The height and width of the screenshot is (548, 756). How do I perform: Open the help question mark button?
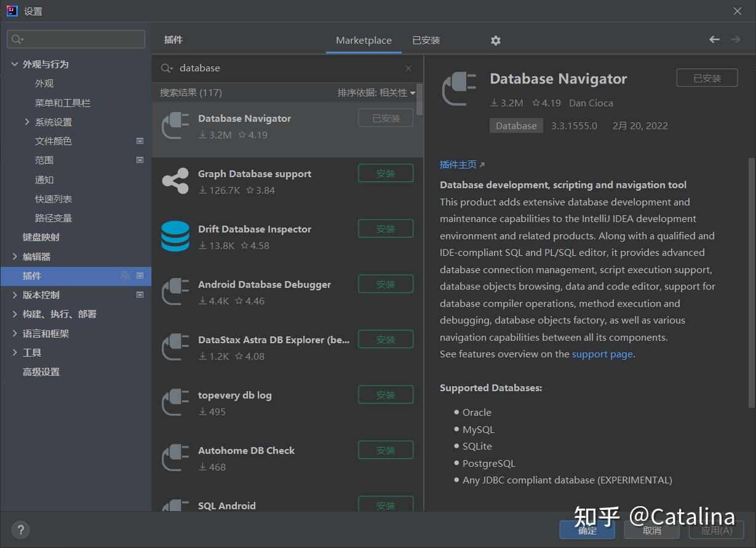tap(20, 530)
